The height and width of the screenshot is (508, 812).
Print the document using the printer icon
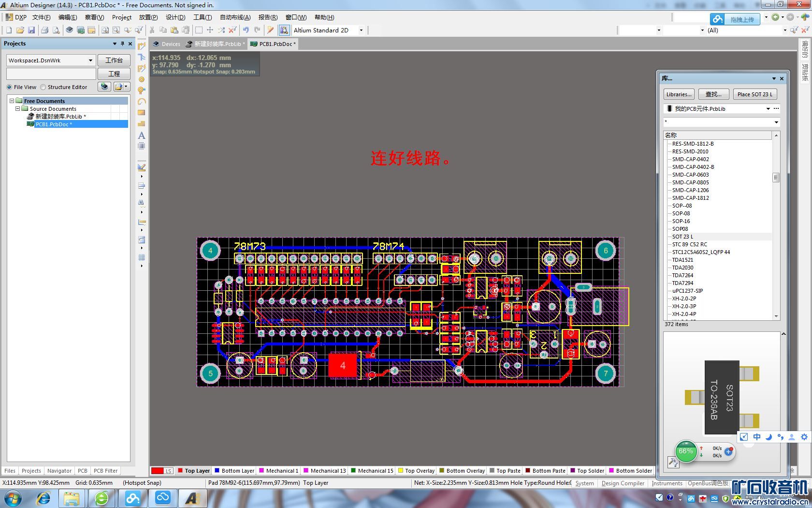click(44, 30)
